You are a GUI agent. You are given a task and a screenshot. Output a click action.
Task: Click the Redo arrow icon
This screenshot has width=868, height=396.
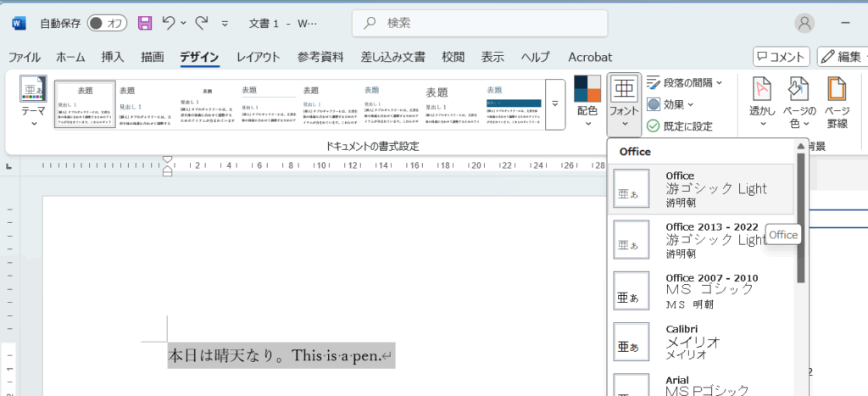(x=201, y=23)
